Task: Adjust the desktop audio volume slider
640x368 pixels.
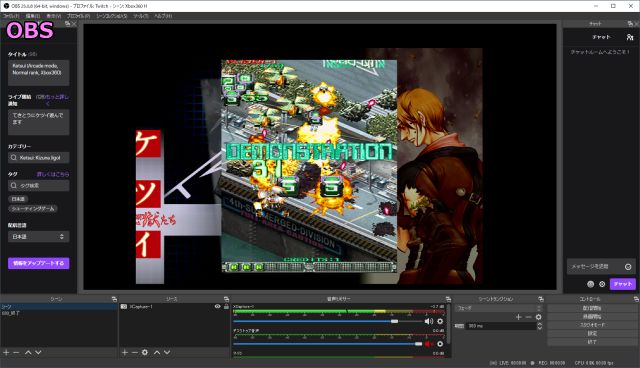Action: 328,344
